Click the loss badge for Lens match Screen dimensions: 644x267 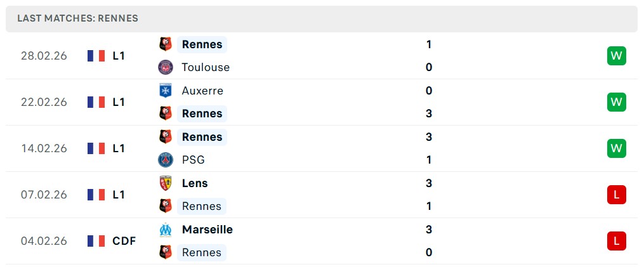[616, 195]
